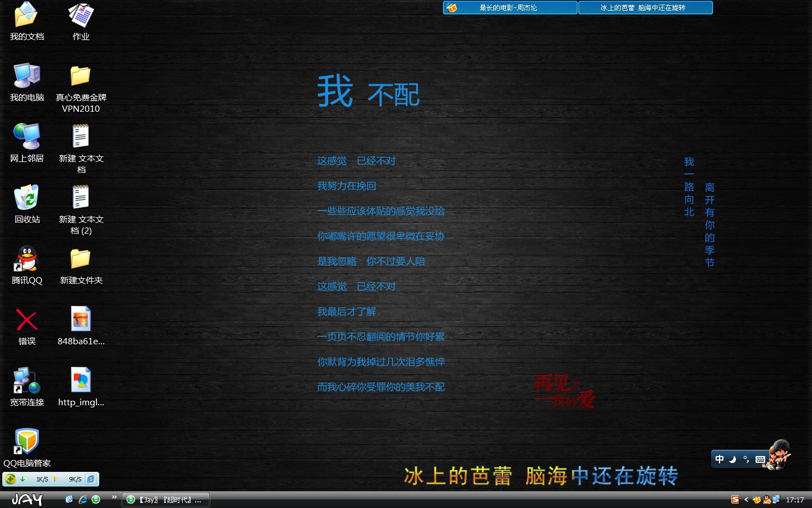This screenshot has height=508, width=812.
Task: Click the cartoon couple input method skin figure
Action: [779, 454]
